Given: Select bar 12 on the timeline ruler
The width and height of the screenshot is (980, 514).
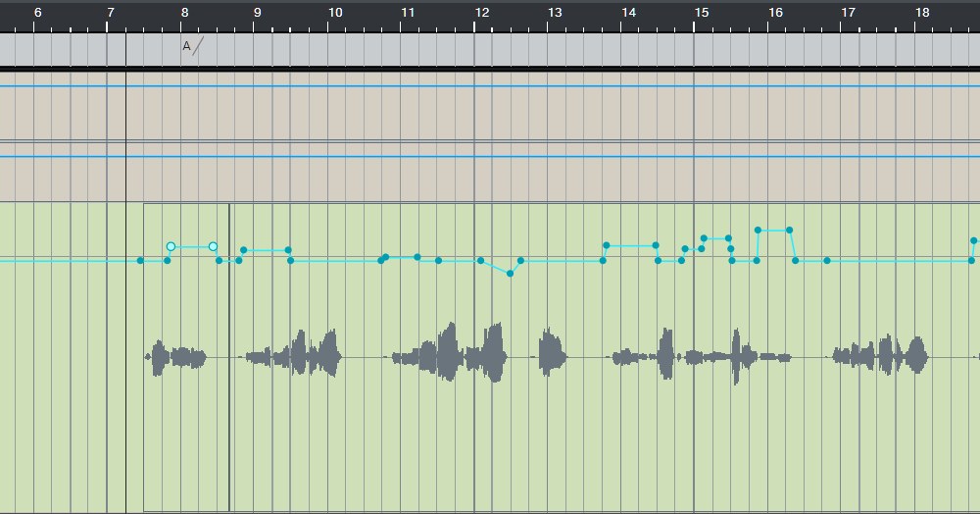Looking at the screenshot, I should (x=482, y=13).
